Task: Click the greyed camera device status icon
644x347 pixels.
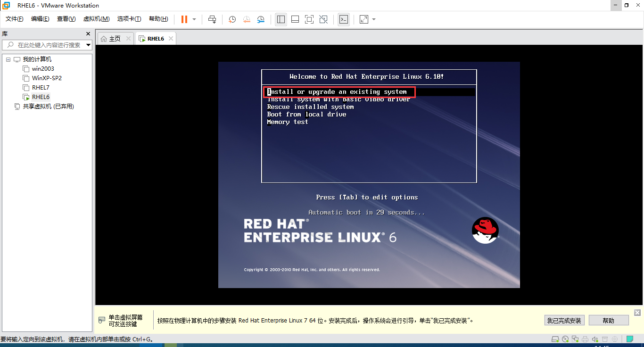Action: click(x=614, y=339)
